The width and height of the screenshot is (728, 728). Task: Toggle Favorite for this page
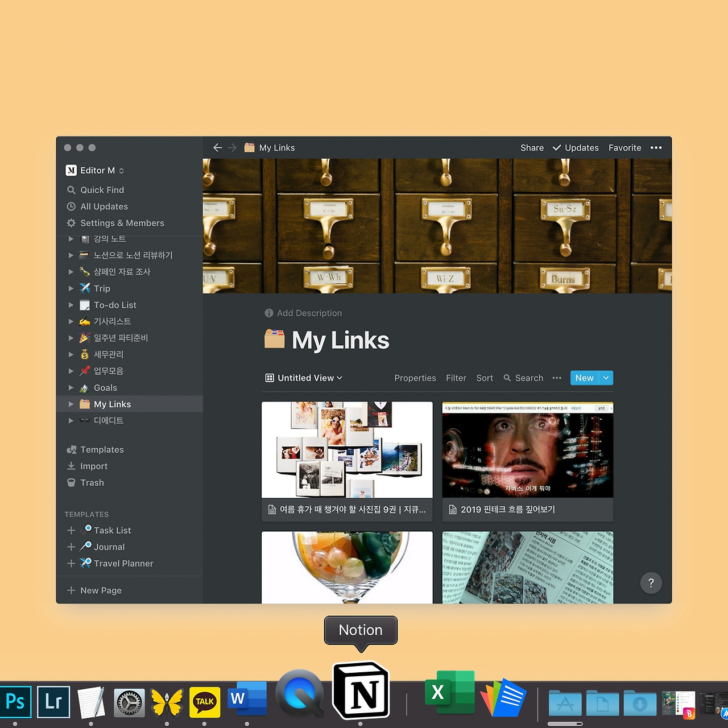625,147
